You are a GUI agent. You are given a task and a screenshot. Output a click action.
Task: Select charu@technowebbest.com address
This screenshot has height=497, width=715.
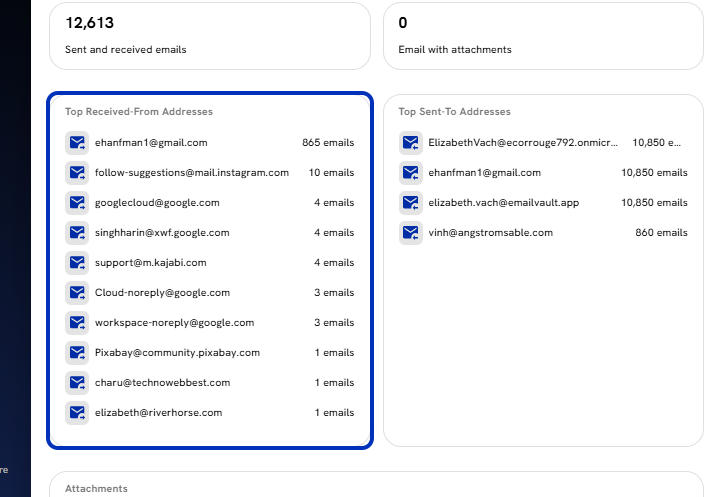(162, 383)
